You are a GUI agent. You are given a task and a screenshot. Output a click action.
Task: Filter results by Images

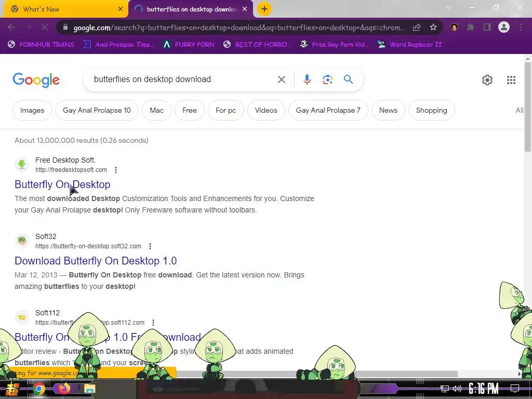pyautogui.click(x=32, y=110)
